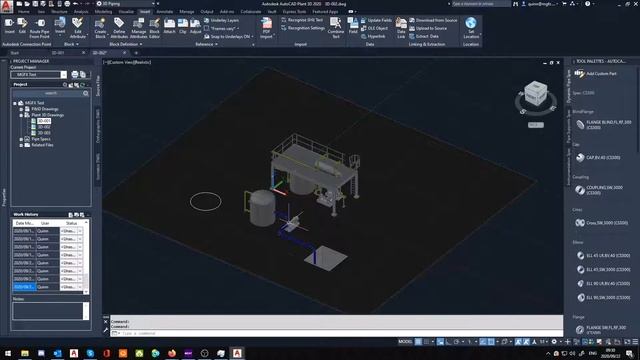
Task: Click Project Manager search magnifier icon
Action: pyautogui.click(x=86, y=93)
